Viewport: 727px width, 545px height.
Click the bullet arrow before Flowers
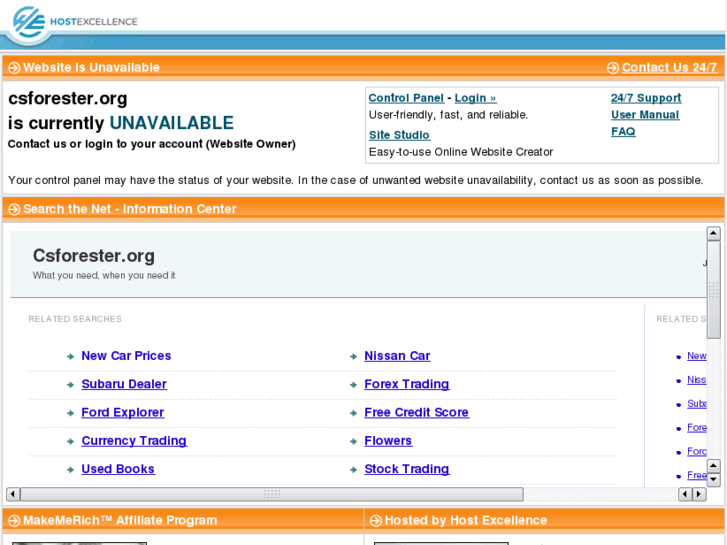click(x=353, y=442)
